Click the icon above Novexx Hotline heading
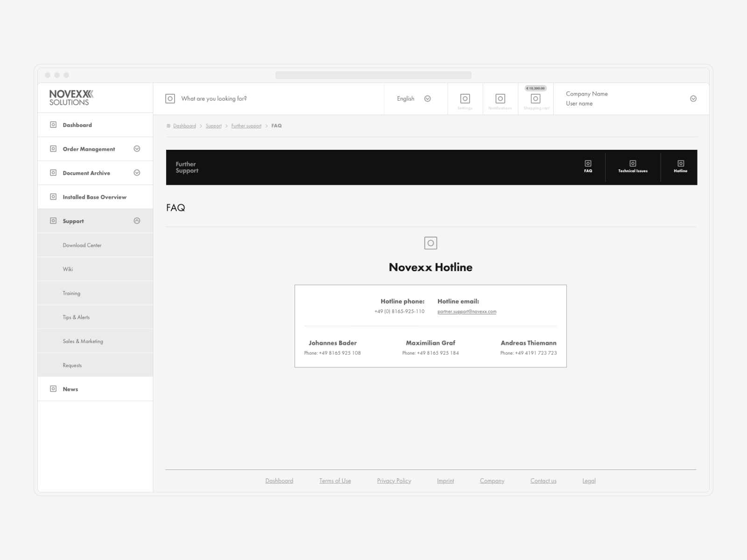Image resolution: width=747 pixels, height=560 pixels. [x=430, y=243]
